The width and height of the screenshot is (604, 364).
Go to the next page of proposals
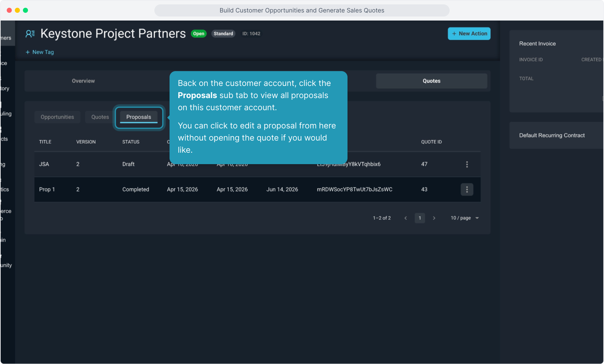pos(434,218)
